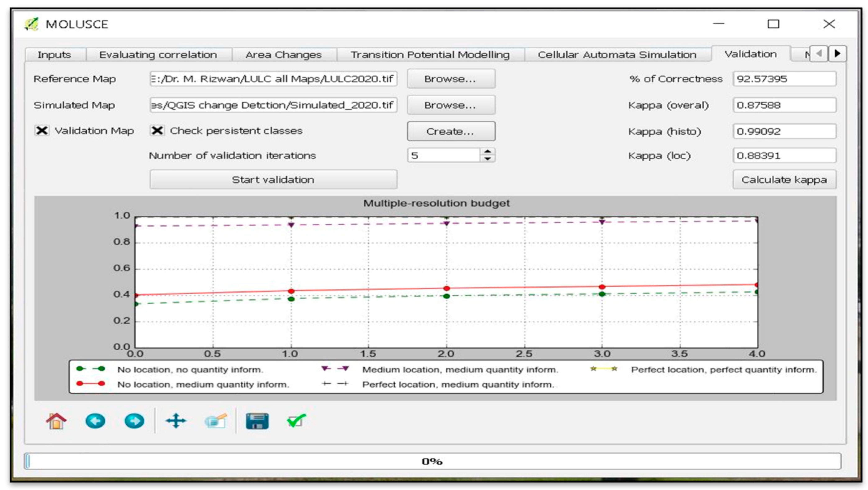Click the green checkmark edit parameters icon
This screenshot has height=490, width=868.
tap(296, 421)
